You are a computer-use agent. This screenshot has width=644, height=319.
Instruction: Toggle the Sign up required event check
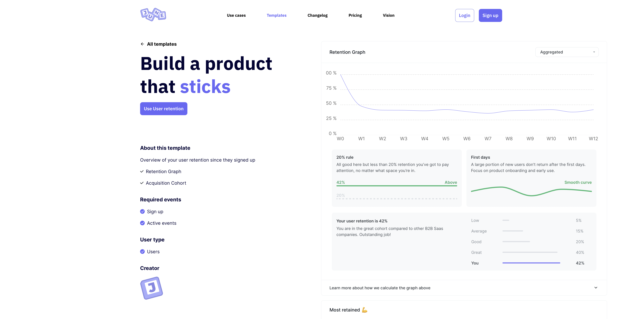(143, 211)
